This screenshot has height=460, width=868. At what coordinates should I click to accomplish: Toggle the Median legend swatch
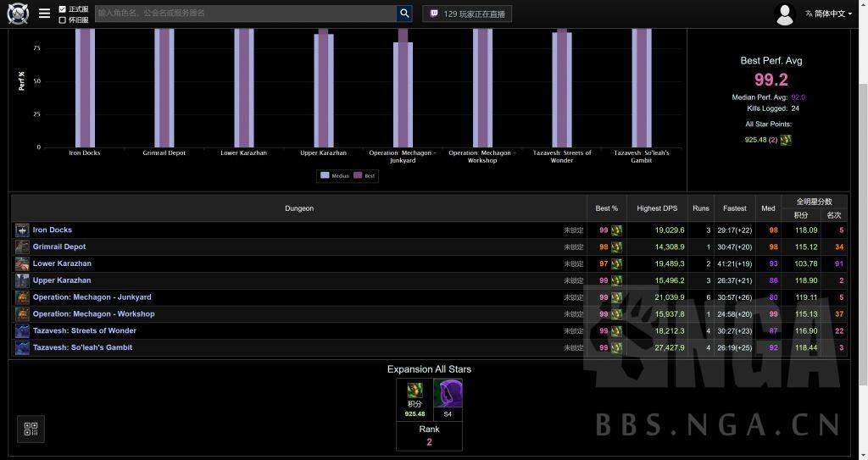[x=325, y=175]
